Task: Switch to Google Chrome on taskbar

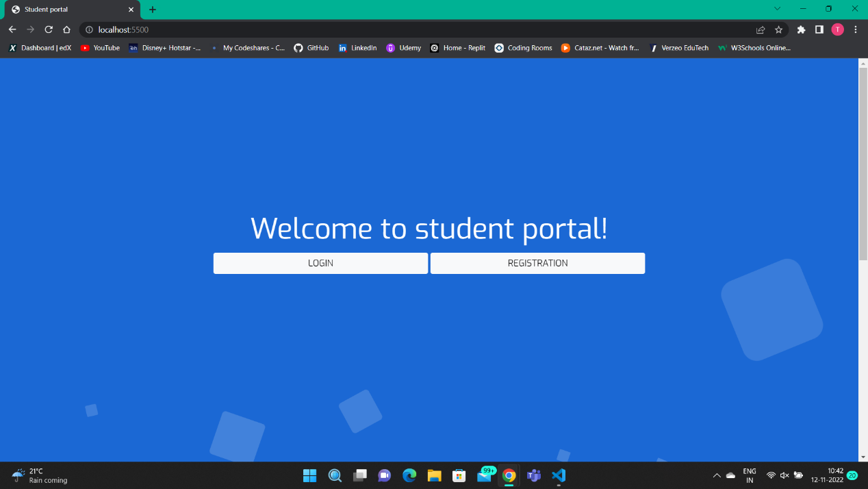Action: click(x=509, y=475)
